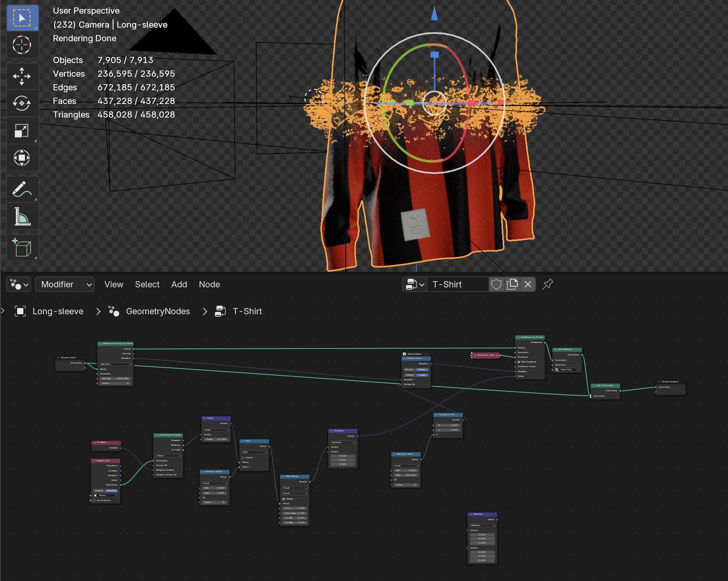Open the Node menu
This screenshot has height=581, width=728.
tap(209, 284)
